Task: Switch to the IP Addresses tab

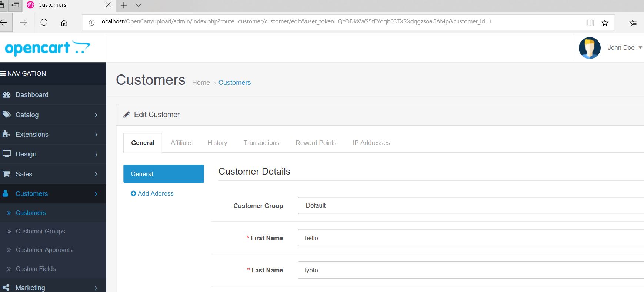Action: pos(371,143)
